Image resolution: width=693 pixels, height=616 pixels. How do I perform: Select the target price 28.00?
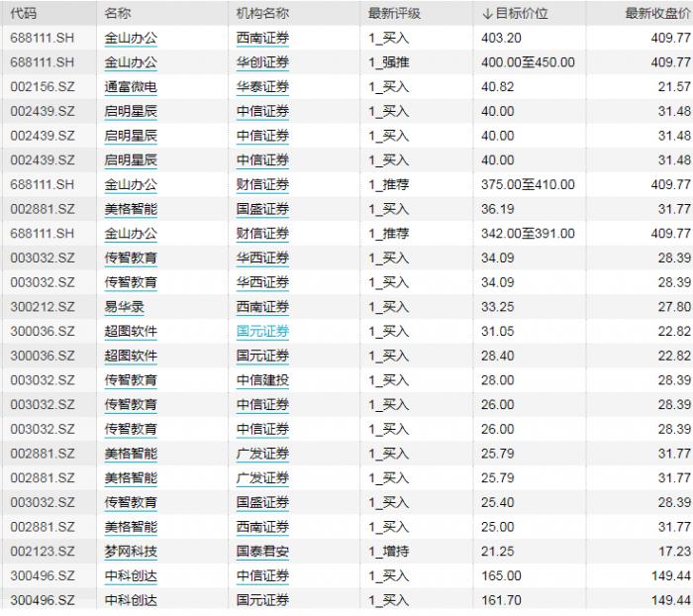click(498, 380)
